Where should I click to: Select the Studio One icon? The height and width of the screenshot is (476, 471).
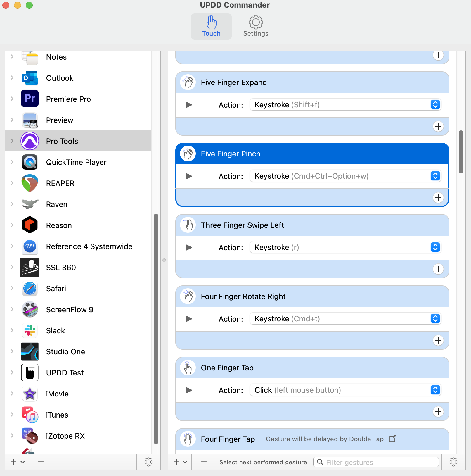[x=30, y=351]
